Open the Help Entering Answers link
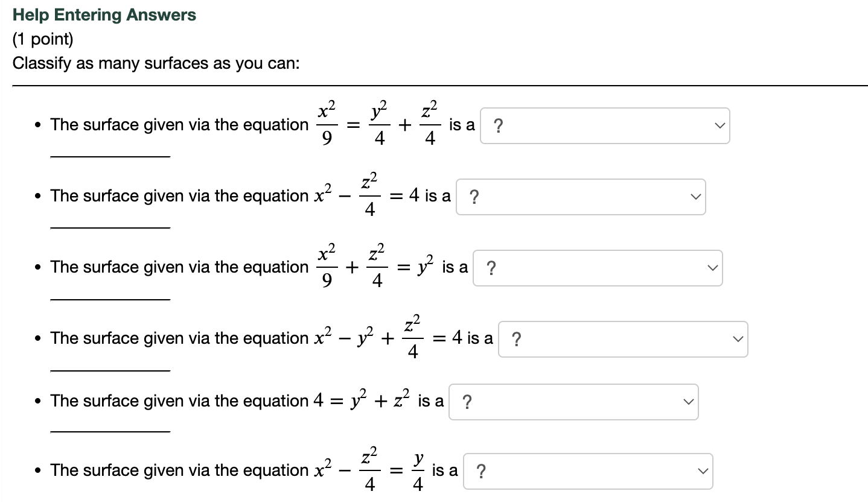The width and height of the screenshot is (868, 503). (105, 14)
